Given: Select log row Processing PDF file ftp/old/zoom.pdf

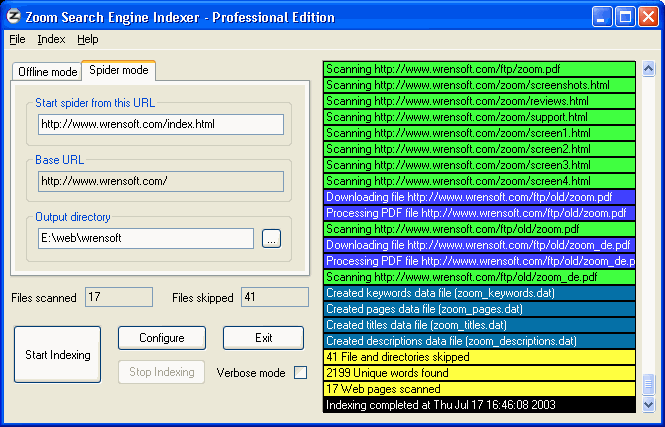Looking at the screenshot, I should (x=479, y=213).
